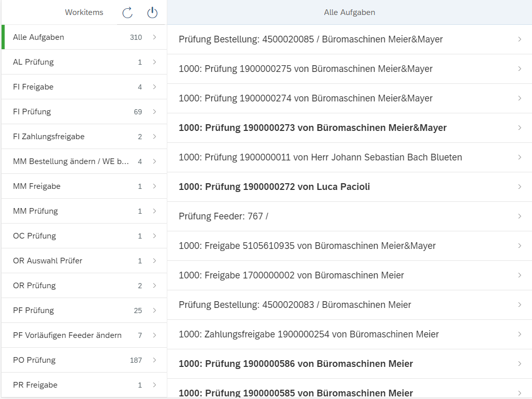Image resolution: width=532 pixels, height=399 pixels.
Task: Click the chevron on the Luca Pacioli task
Action: pos(520,187)
